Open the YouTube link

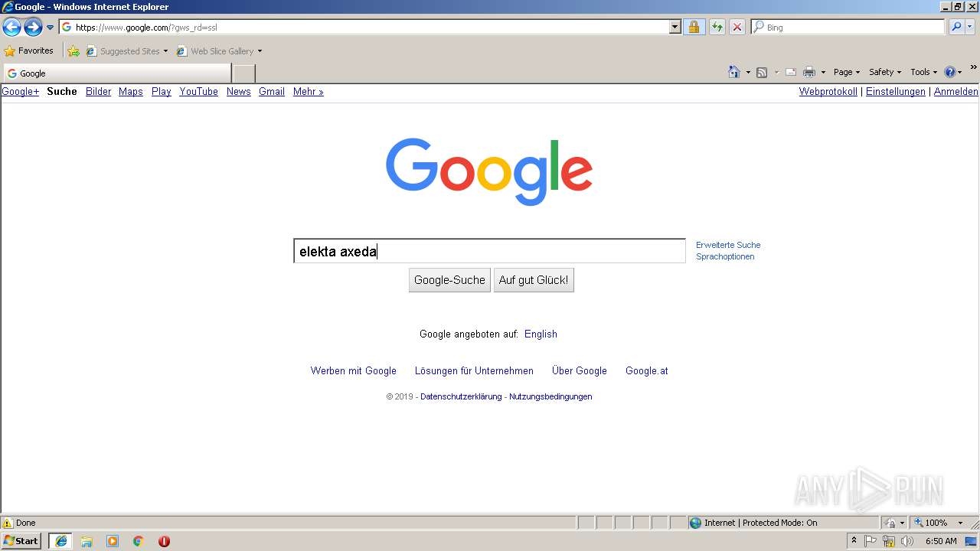click(198, 91)
